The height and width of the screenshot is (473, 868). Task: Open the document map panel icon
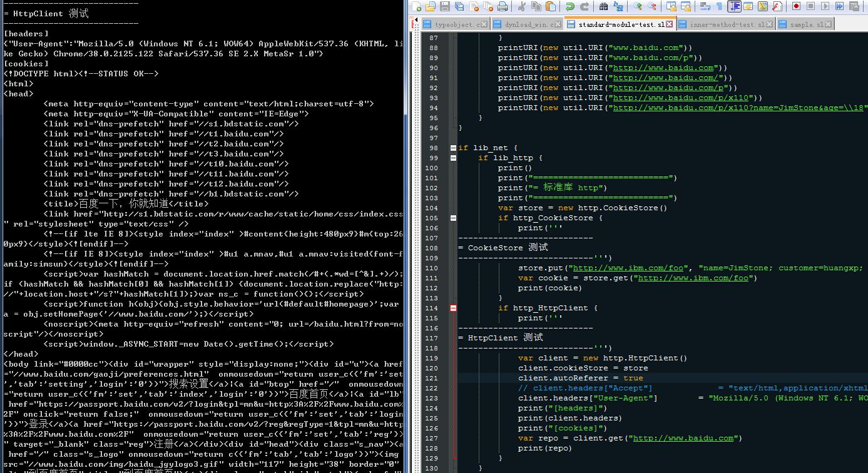pyautogui.click(x=763, y=6)
